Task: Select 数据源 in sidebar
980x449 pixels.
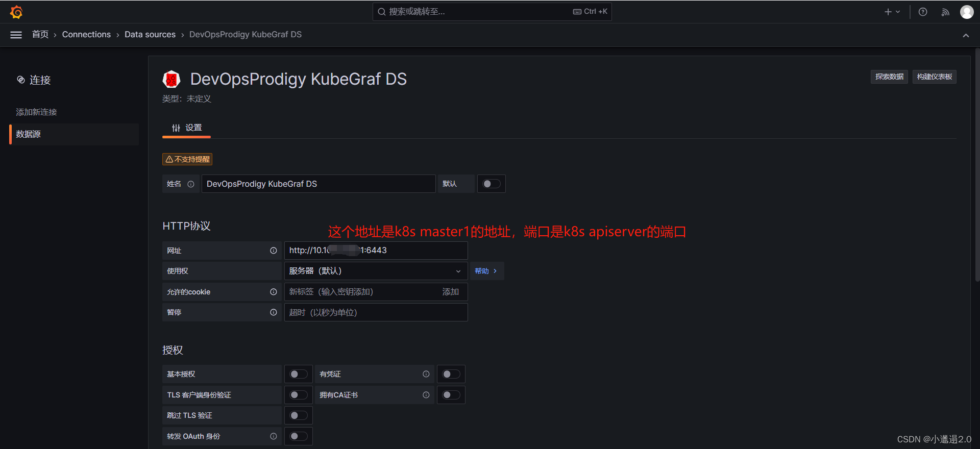Action: tap(74, 134)
